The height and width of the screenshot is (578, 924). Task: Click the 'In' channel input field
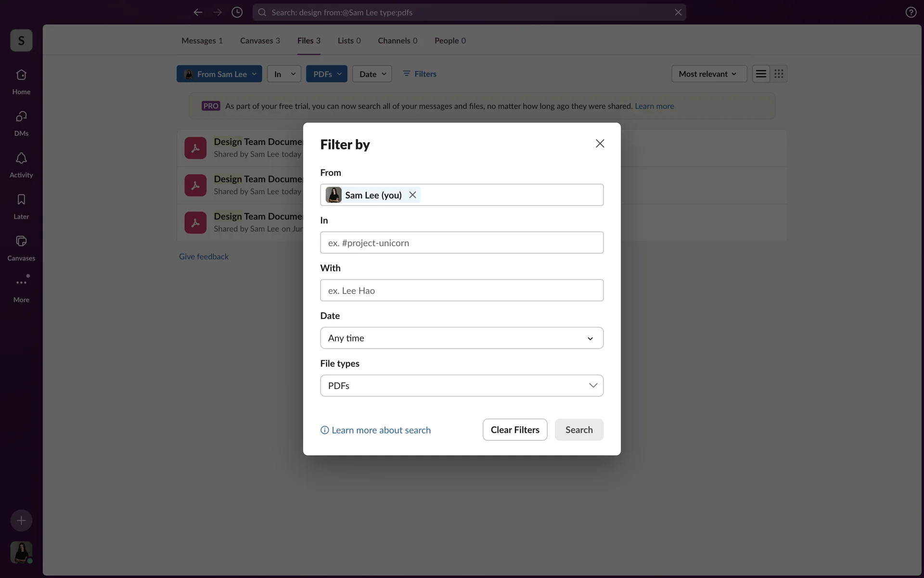[462, 243]
